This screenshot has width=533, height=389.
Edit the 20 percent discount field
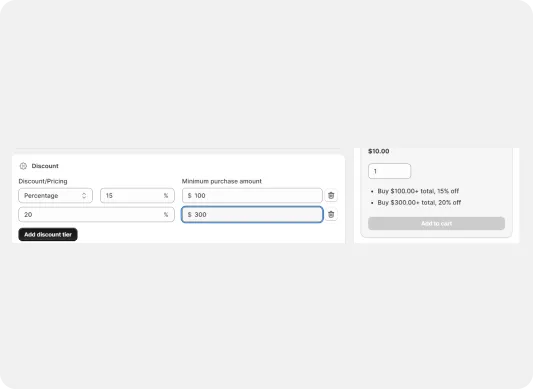[x=97, y=215]
